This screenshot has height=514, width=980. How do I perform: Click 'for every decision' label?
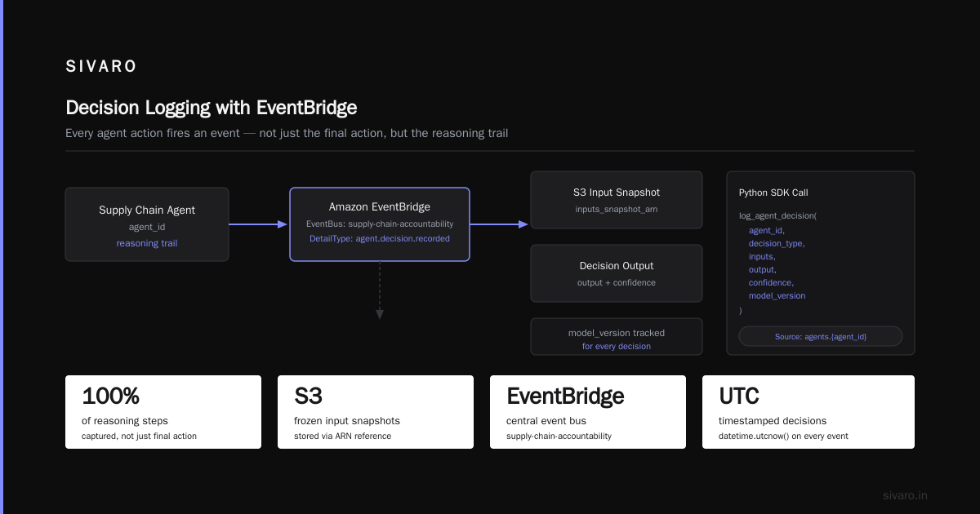click(617, 346)
